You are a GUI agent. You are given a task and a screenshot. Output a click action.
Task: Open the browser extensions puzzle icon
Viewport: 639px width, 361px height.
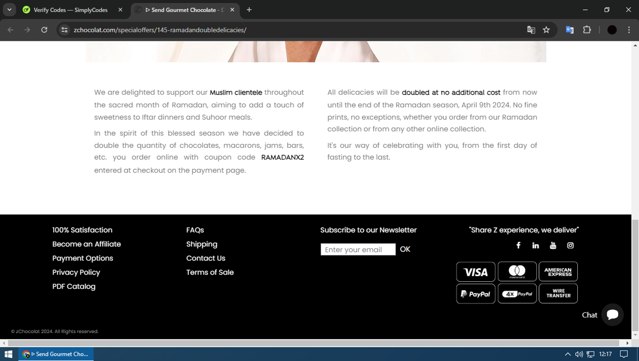(586, 30)
